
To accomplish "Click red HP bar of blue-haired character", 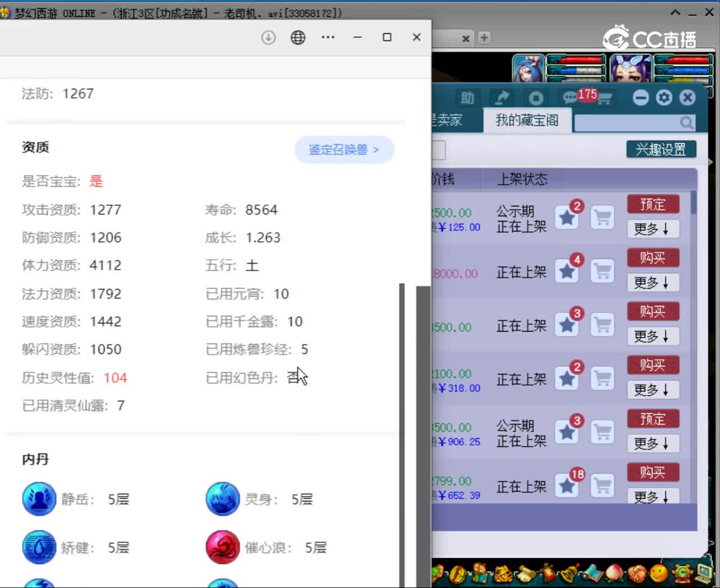I will [x=575, y=60].
